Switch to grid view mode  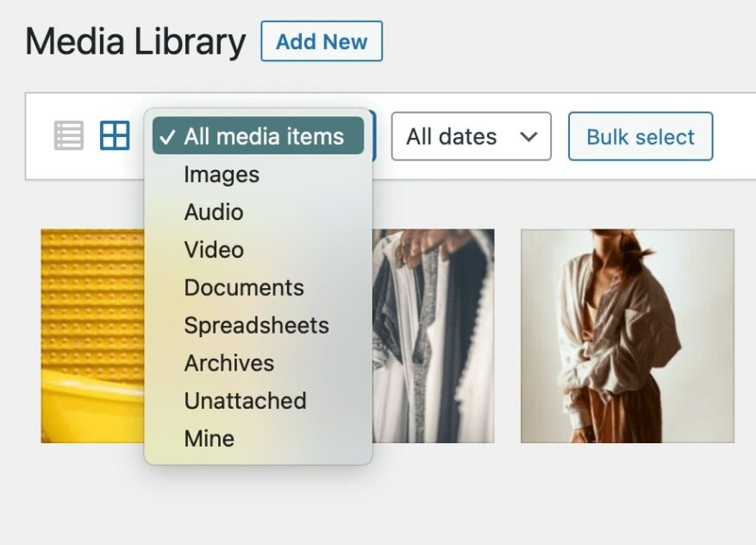pos(113,136)
